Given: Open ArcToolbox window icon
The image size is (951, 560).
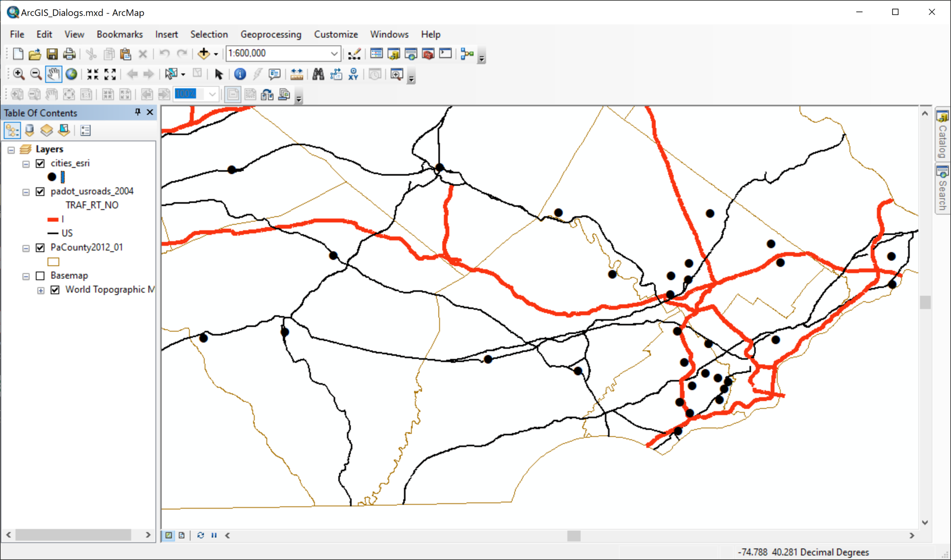Looking at the screenshot, I should [x=428, y=53].
